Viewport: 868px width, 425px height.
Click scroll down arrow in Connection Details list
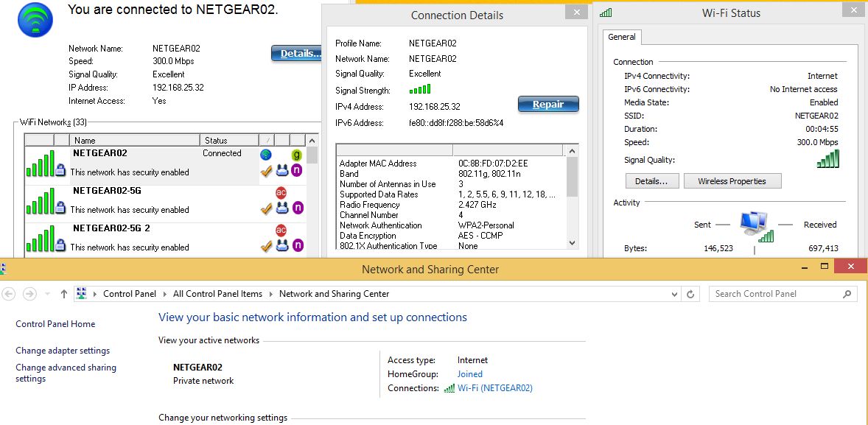click(x=572, y=243)
